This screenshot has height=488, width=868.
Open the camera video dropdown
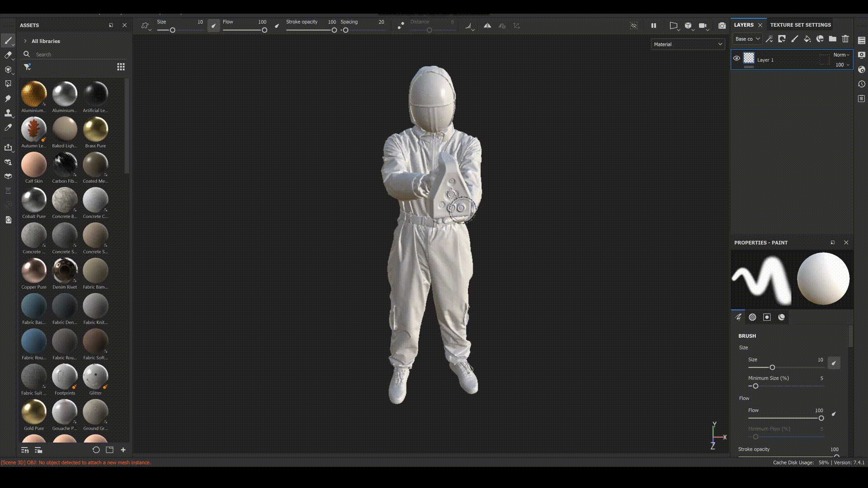point(704,26)
